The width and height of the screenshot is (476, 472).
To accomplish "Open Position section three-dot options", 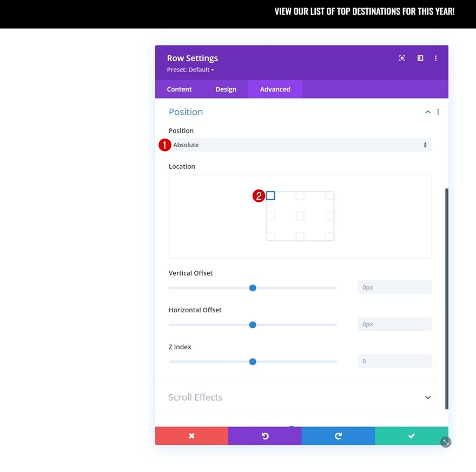I will 438,112.
